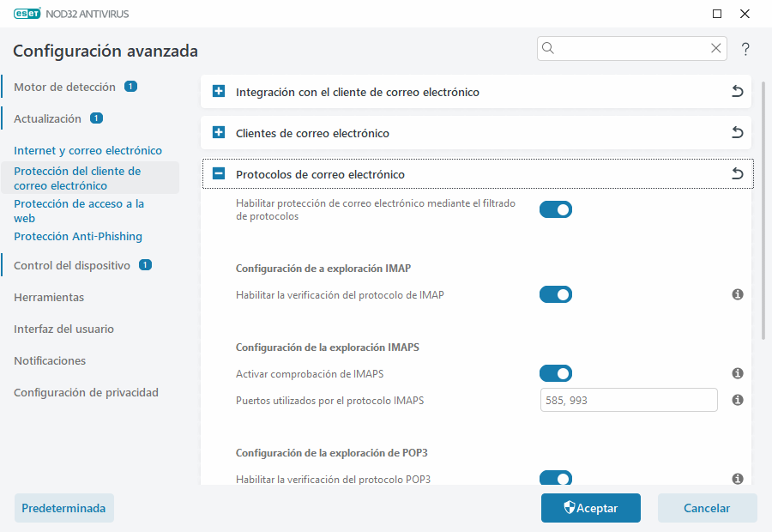This screenshot has width=772, height=532.
Task: Expand the Clientes de correo electrónico section
Action: tap(218, 132)
